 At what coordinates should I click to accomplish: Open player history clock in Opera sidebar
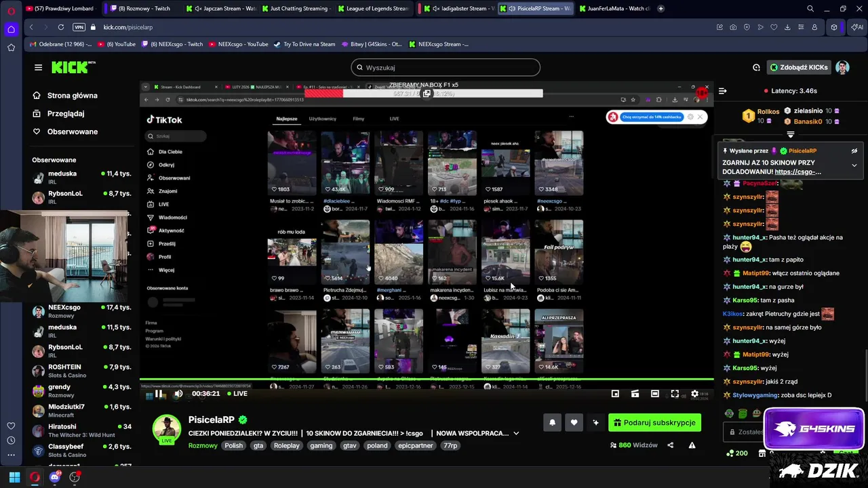tap(11, 441)
